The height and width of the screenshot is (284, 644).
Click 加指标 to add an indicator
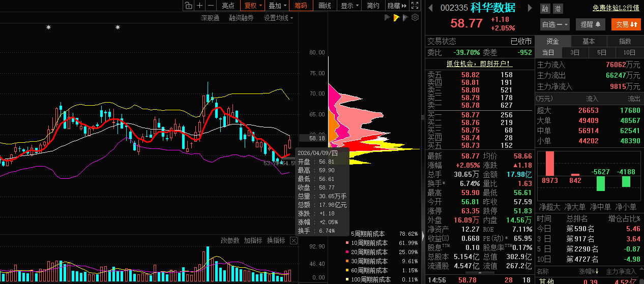click(253, 241)
